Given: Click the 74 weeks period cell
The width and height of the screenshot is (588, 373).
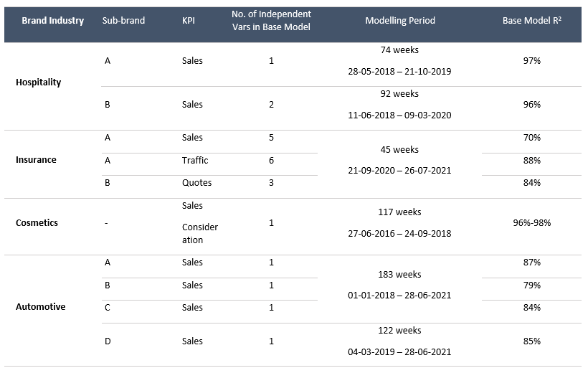Looking at the screenshot, I should pos(399,50).
